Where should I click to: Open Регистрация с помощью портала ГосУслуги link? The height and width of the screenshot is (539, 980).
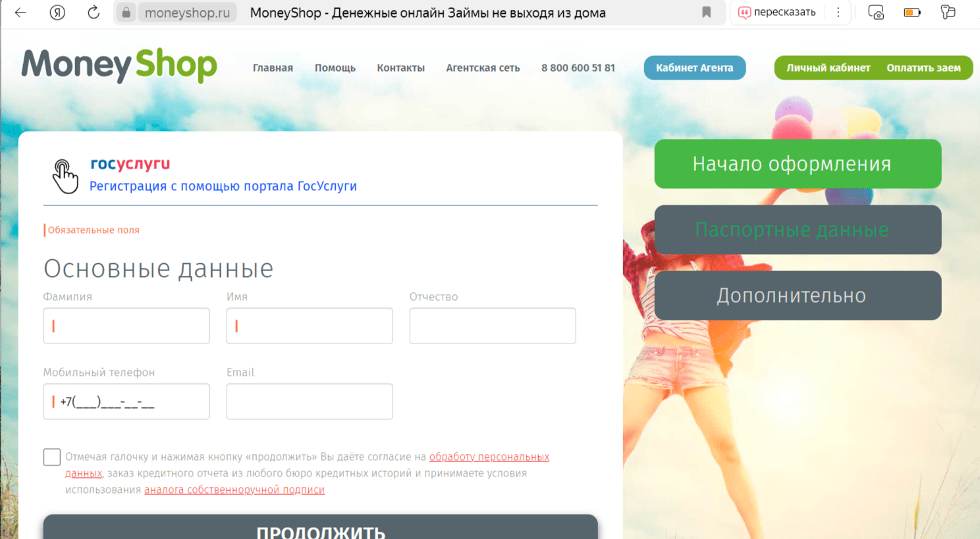click(223, 186)
